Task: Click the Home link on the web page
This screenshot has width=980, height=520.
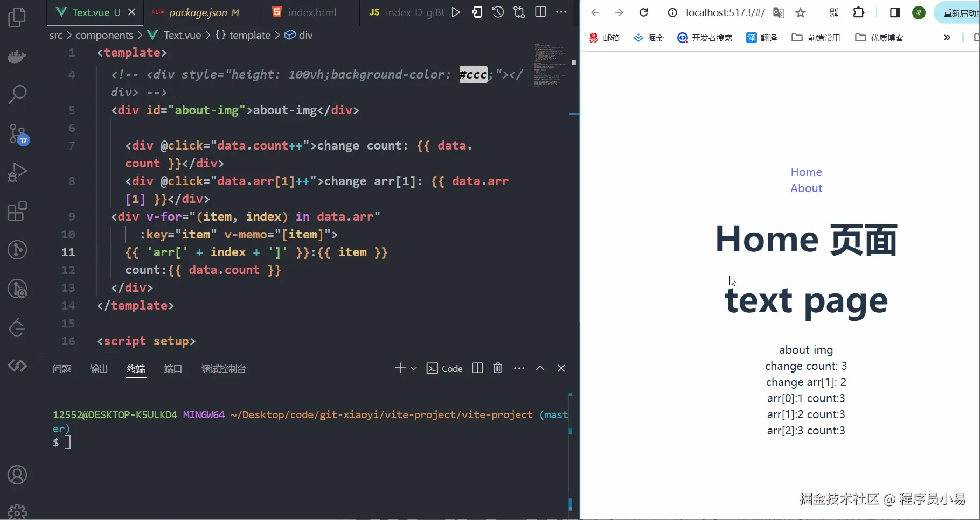Action: (x=806, y=172)
